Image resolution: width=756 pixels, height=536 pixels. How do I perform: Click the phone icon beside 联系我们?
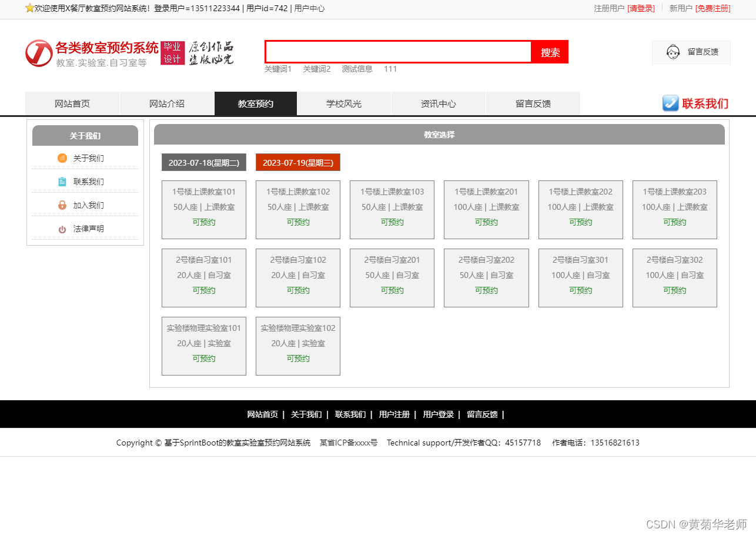coord(670,103)
